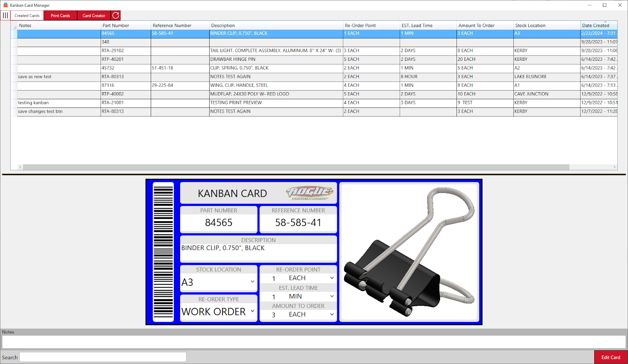Expand the Re-Order Type dropdown
Image resolution: width=628 pixels, height=364 pixels.
(252, 311)
